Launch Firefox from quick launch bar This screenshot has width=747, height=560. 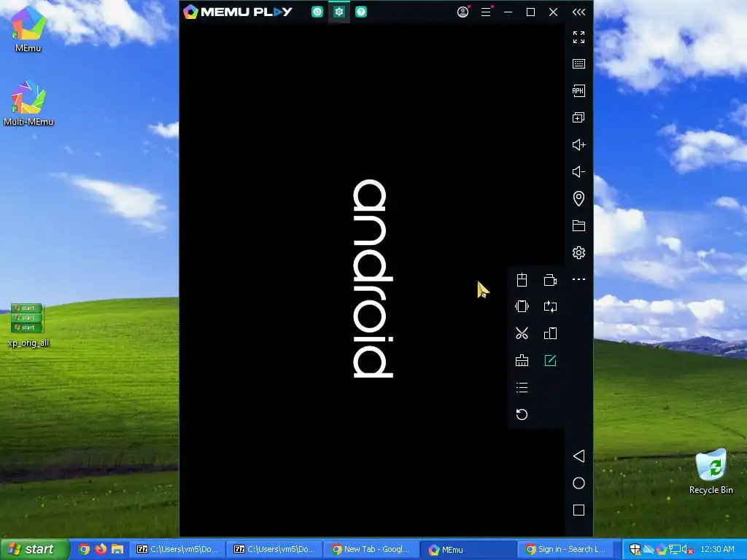101,549
